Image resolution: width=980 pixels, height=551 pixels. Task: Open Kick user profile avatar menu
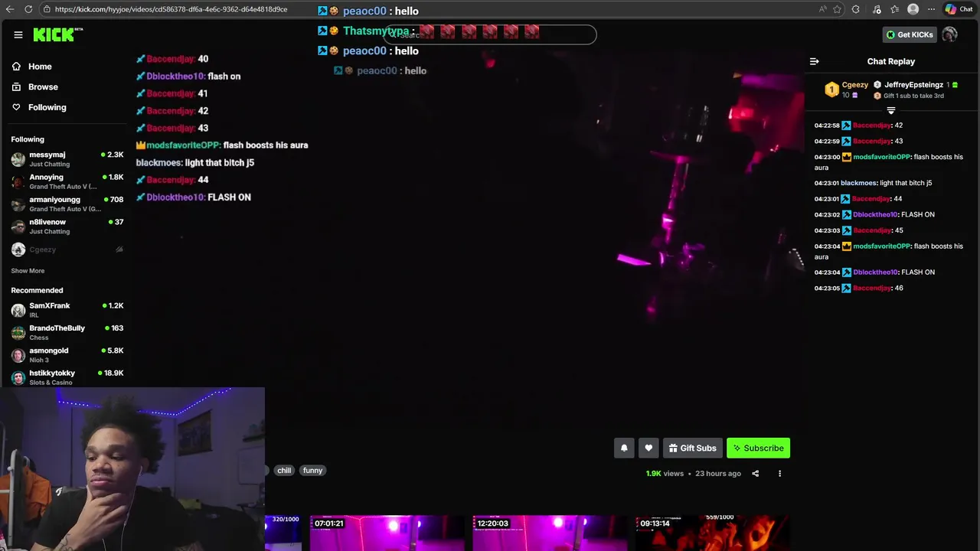pyautogui.click(x=949, y=34)
